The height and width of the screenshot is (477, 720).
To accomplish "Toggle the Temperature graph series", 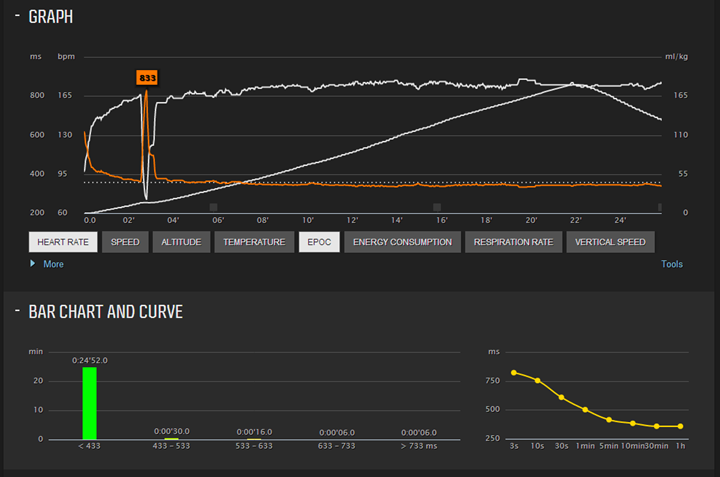I will point(254,242).
